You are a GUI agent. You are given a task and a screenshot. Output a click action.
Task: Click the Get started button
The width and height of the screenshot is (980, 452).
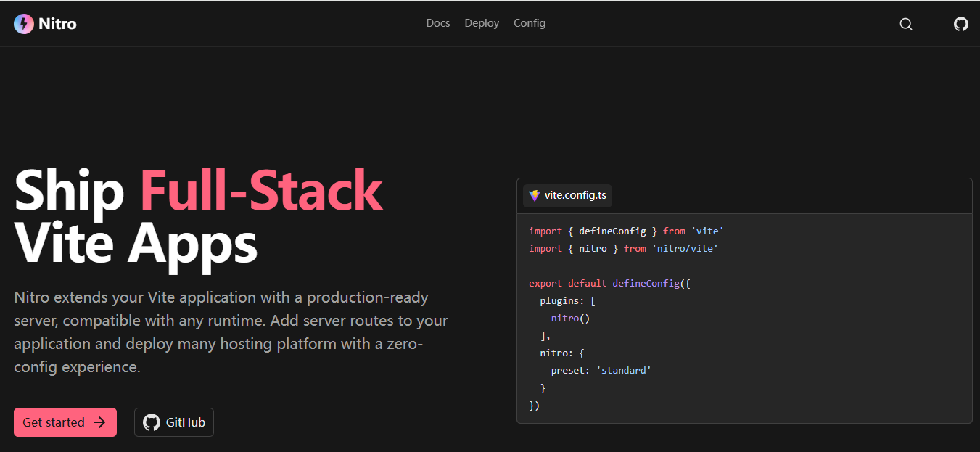point(65,422)
